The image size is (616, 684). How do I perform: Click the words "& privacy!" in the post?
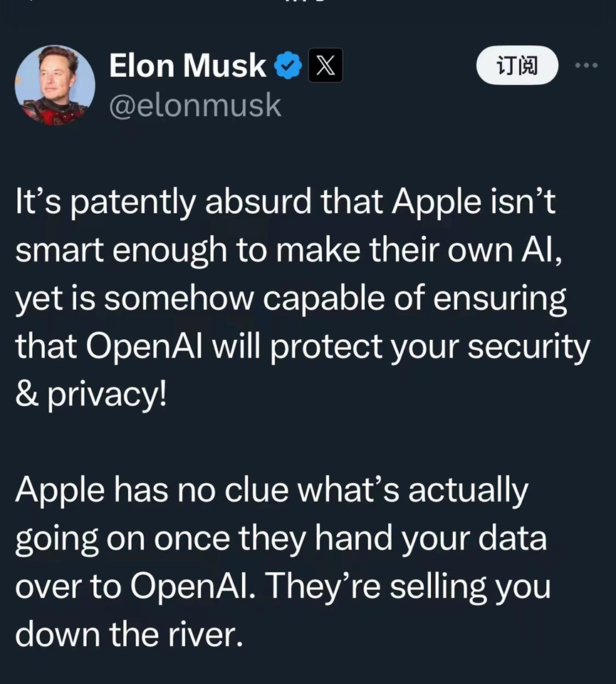coord(90,395)
